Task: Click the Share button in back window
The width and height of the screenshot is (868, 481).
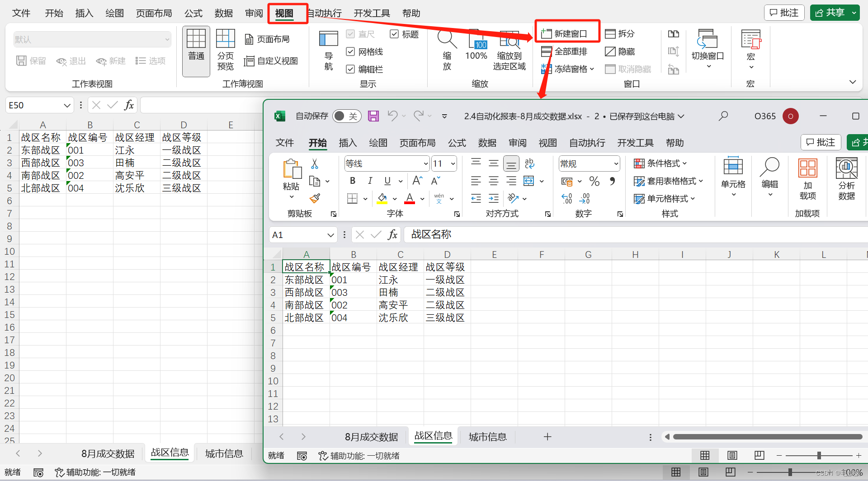Action: tap(830, 13)
